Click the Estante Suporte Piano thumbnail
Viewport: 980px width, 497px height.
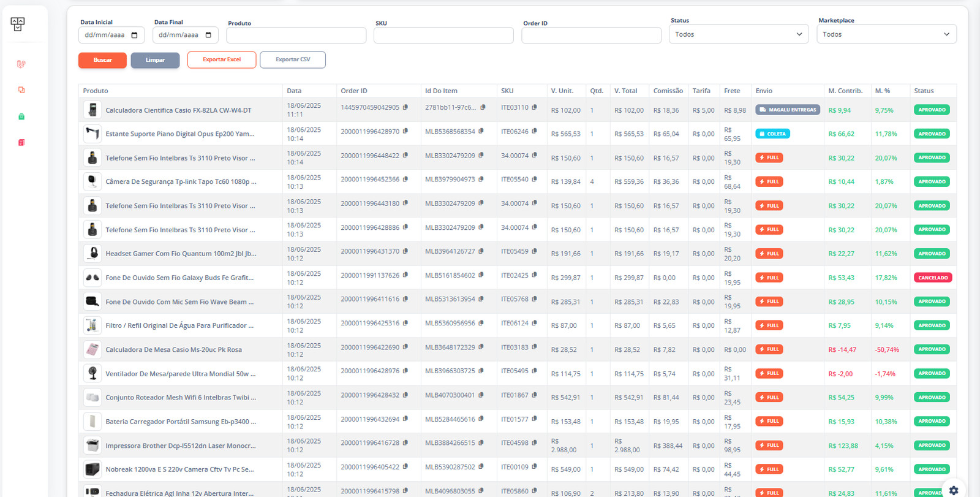tap(92, 134)
